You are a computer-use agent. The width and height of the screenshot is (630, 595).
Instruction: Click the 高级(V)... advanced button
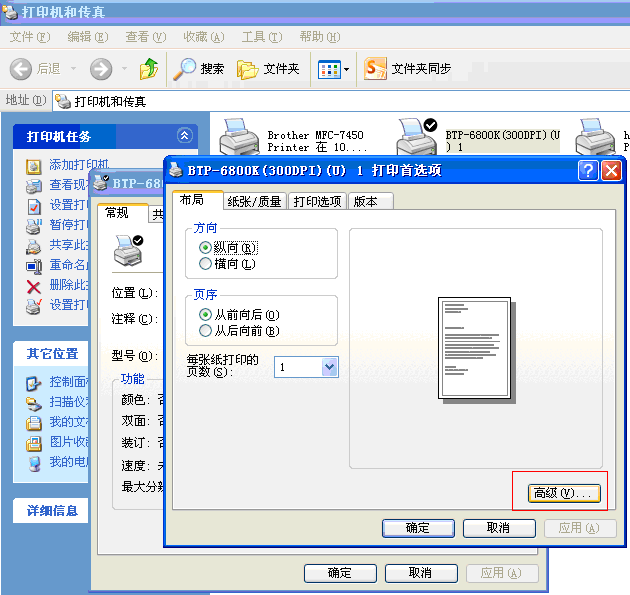(x=564, y=493)
